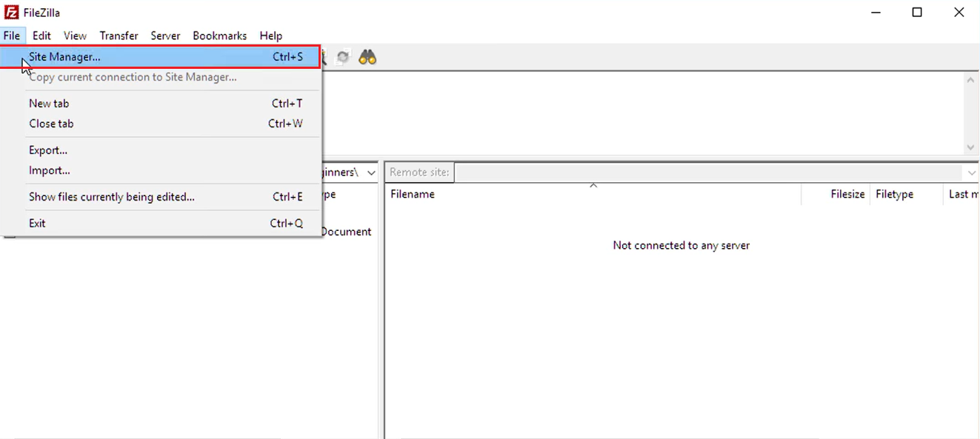Click the binoculars file search icon
This screenshot has width=980, height=439.
367,57
